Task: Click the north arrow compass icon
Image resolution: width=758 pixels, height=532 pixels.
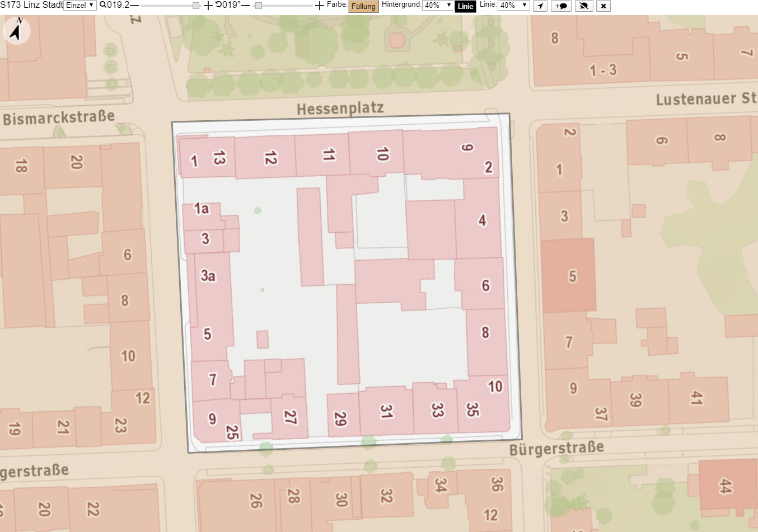Action: point(17,30)
